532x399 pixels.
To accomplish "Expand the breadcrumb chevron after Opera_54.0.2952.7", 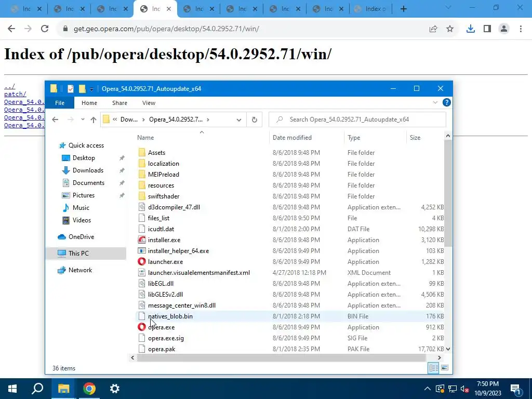I will pyautogui.click(x=208, y=119).
